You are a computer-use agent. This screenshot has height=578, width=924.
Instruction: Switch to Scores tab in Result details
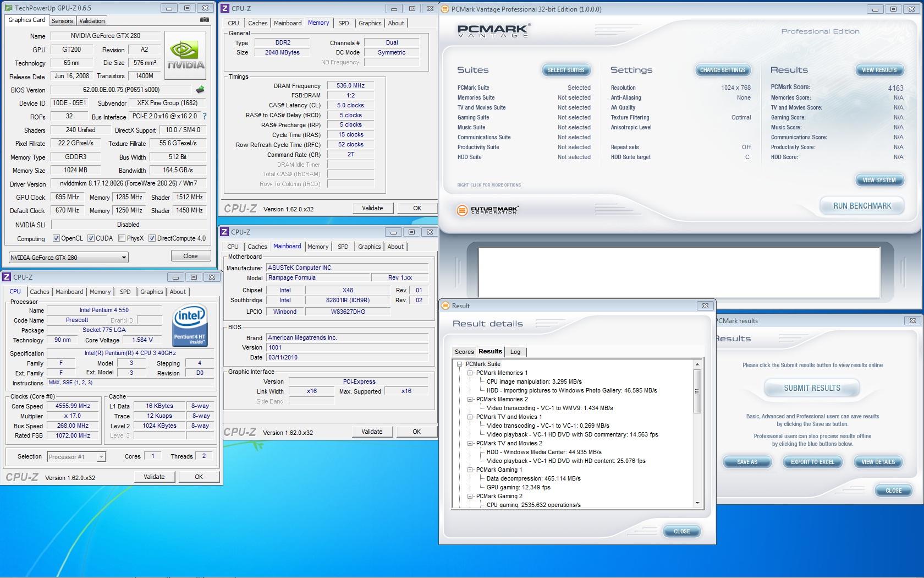coord(464,352)
